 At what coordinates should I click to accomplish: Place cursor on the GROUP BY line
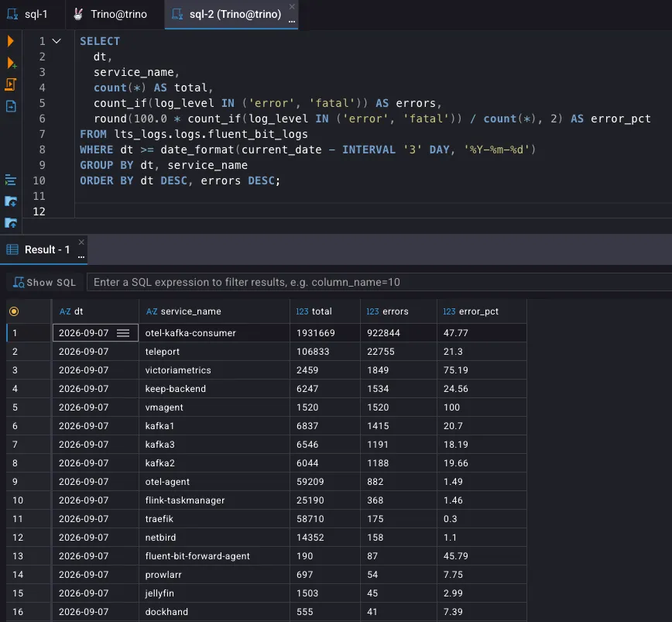163,165
